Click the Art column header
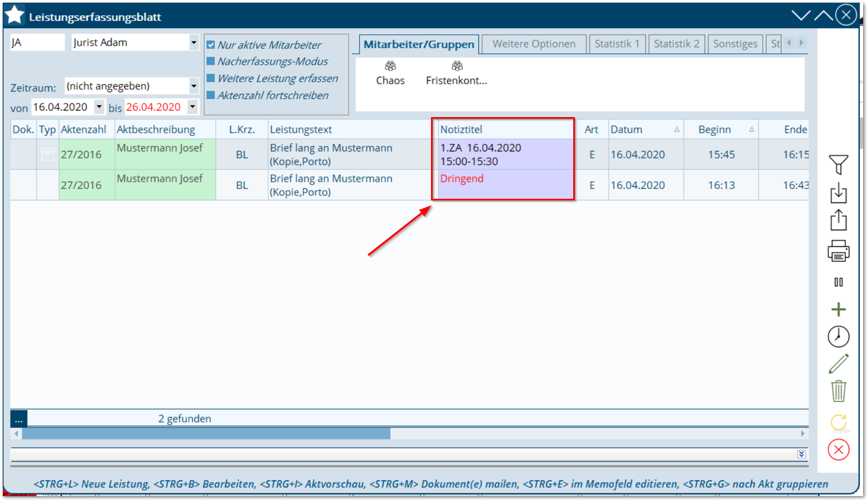The height and width of the screenshot is (501, 868). [591, 130]
